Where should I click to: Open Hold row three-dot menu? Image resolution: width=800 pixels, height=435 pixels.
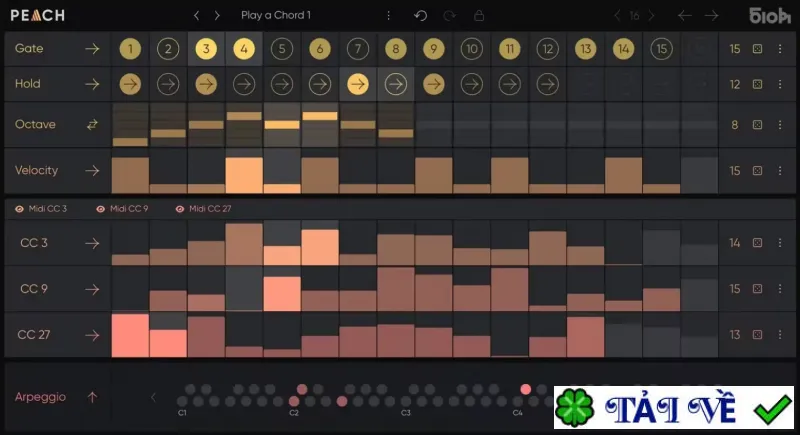pos(780,84)
